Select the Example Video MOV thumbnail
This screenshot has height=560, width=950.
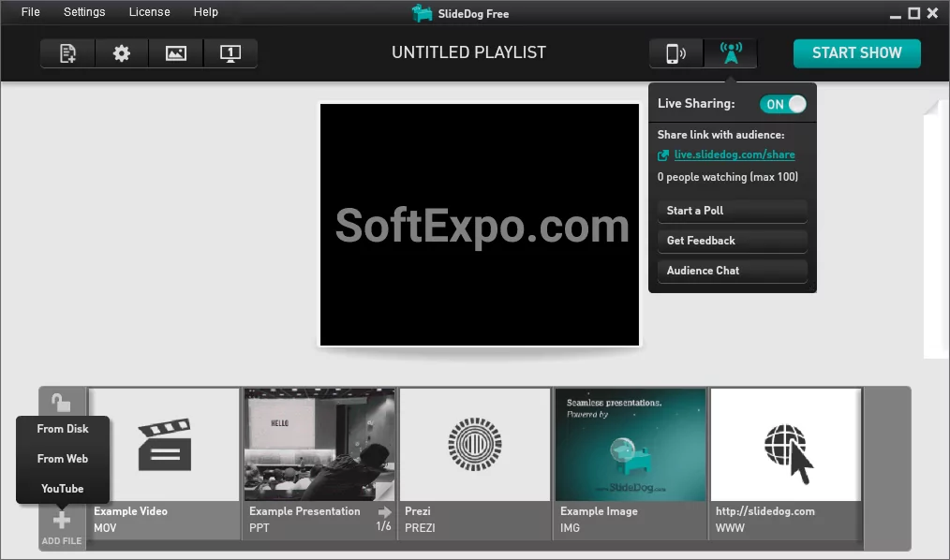point(164,445)
